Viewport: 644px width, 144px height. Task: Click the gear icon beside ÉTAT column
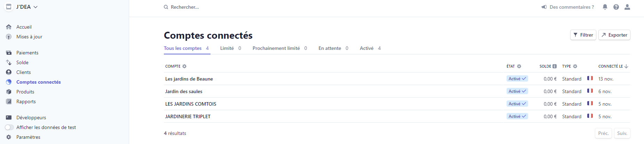pos(519,66)
